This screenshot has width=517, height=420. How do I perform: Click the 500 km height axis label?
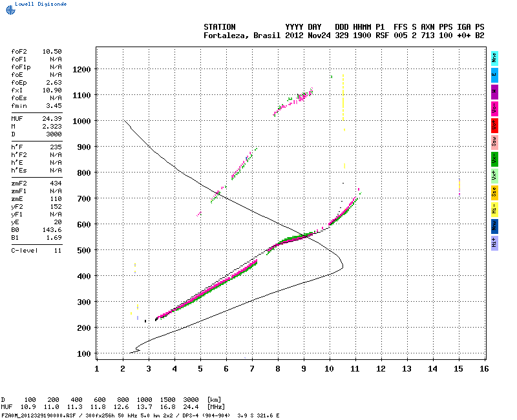pos(84,251)
